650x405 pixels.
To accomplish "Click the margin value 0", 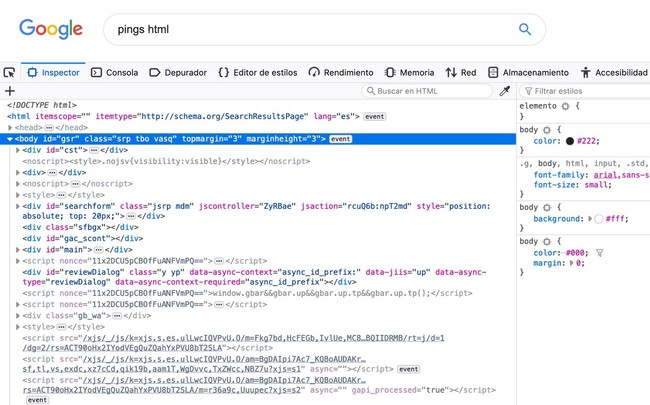I will coord(578,263).
